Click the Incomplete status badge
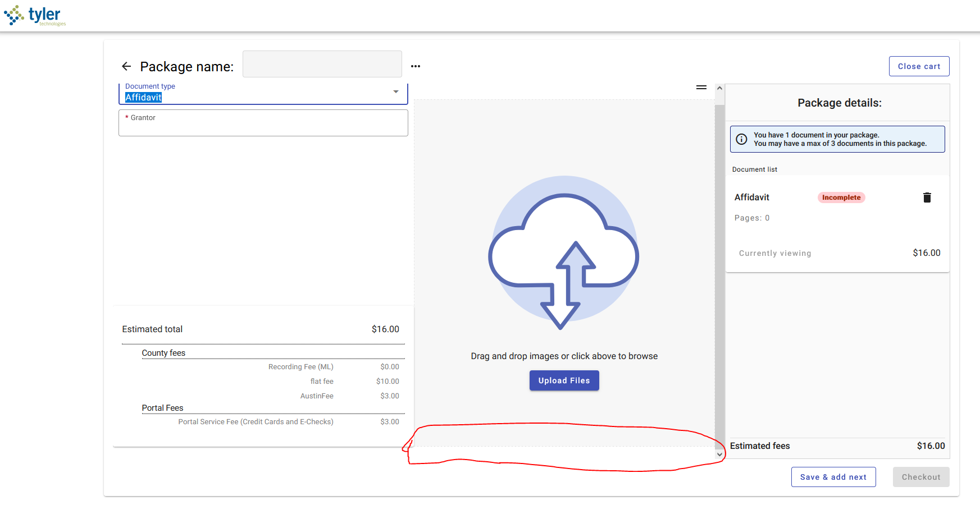The image size is (980, 505). click(x=841, y=197)
